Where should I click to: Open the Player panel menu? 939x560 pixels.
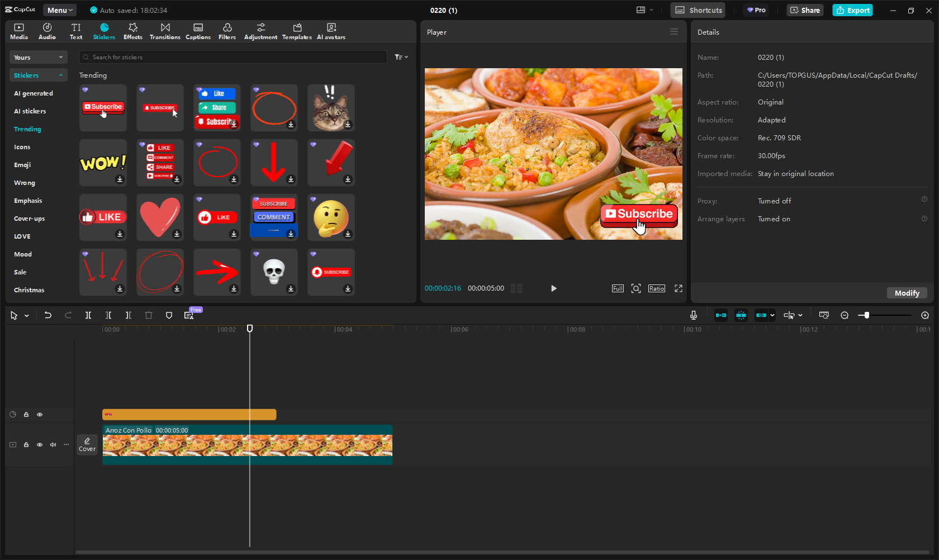coord(674,32)
